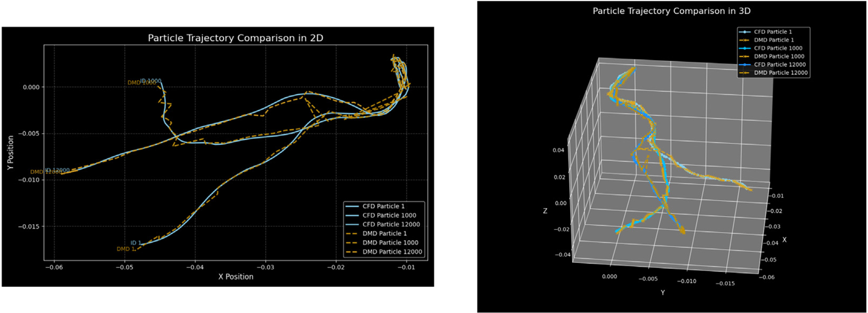868x313 pixels.
Task: Click the 0.00 tick on the 3D Z axis
Action: [561, 203]
